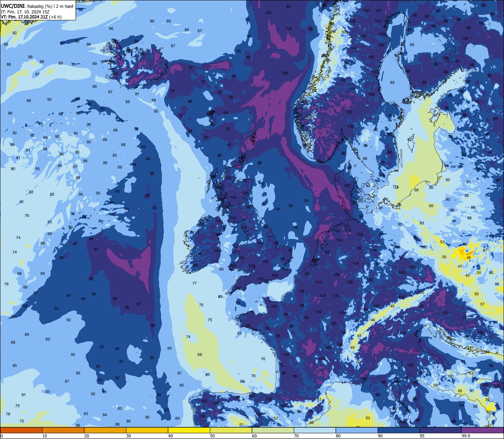Click the 10–20% orange legend swatch
This screenshot has width=504, height=439.
click(x=63, y=430)
